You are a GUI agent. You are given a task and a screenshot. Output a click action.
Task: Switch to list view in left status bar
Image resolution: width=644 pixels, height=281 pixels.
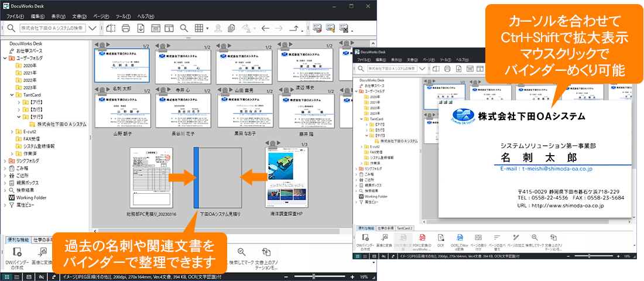click(x=17, y=277)
